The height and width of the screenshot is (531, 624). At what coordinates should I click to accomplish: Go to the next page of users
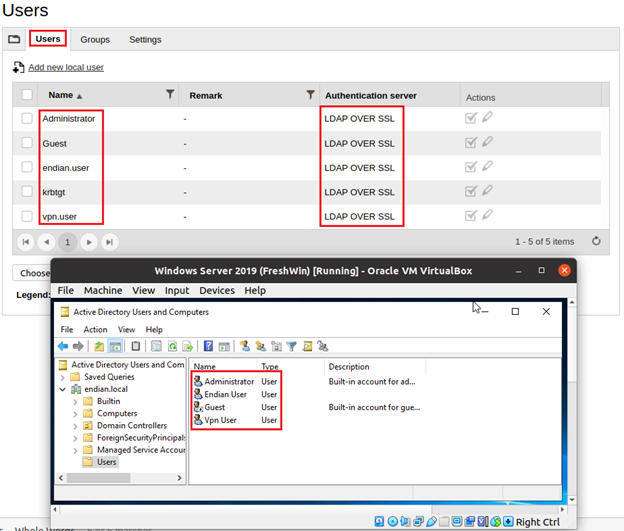89,242
